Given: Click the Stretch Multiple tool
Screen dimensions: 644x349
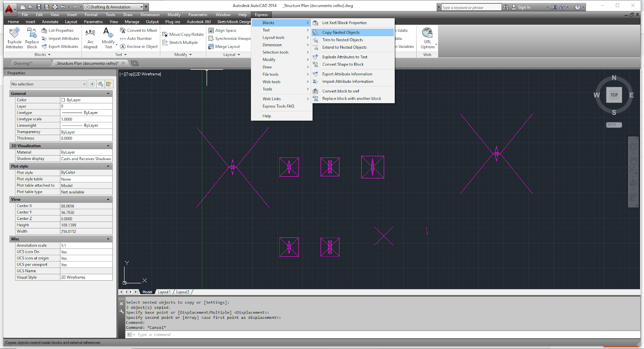Looking at the screenshot, I should pyautogui.click(x=180, y=43).
